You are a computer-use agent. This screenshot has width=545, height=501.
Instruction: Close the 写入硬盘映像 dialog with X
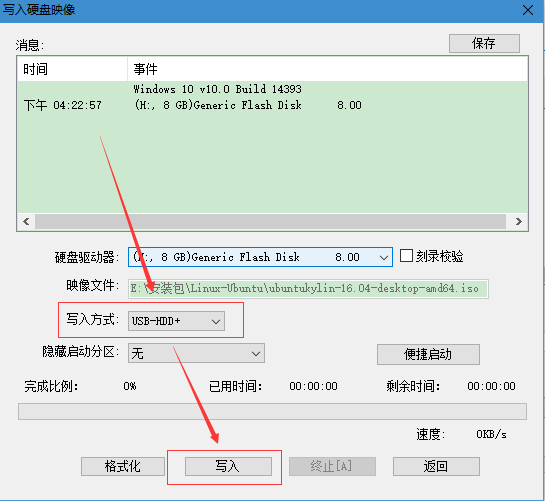[528, 10]
